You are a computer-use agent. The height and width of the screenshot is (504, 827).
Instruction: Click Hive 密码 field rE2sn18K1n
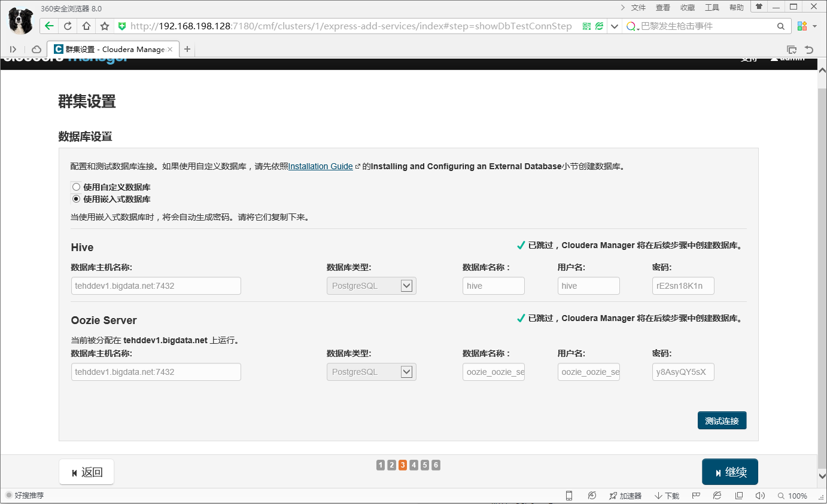(x=683, y=286)
